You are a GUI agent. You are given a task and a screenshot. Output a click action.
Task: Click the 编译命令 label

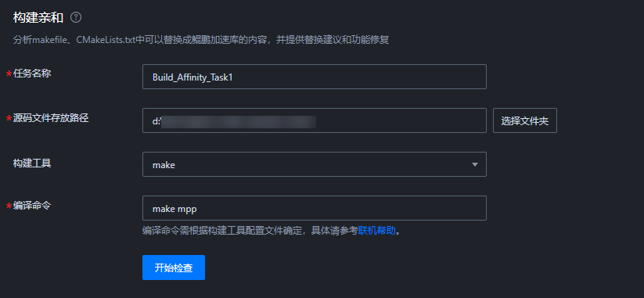point(32,206)
